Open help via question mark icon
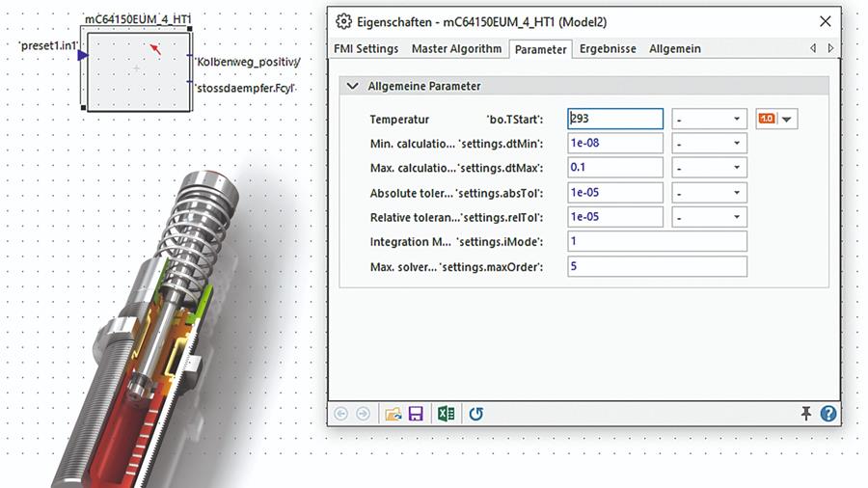This screenshot has width=868, height=488. pyautogui.click(x=827, y=414)
